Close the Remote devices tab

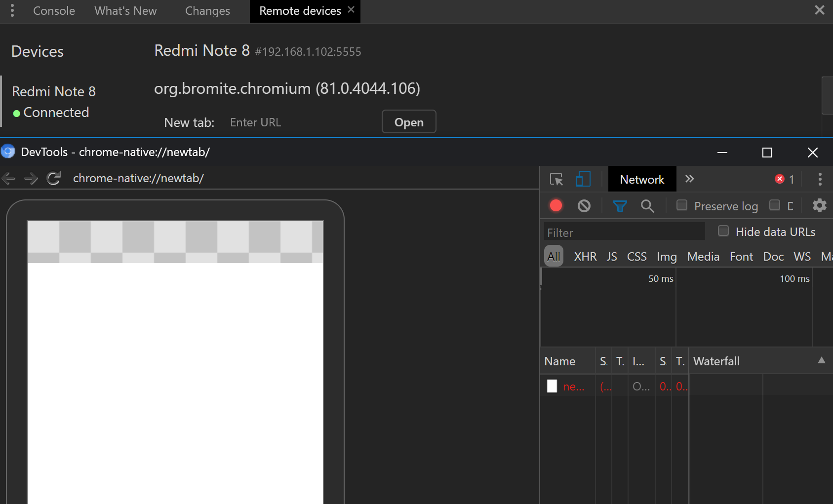pyautogui.click(x=351, y=9)
